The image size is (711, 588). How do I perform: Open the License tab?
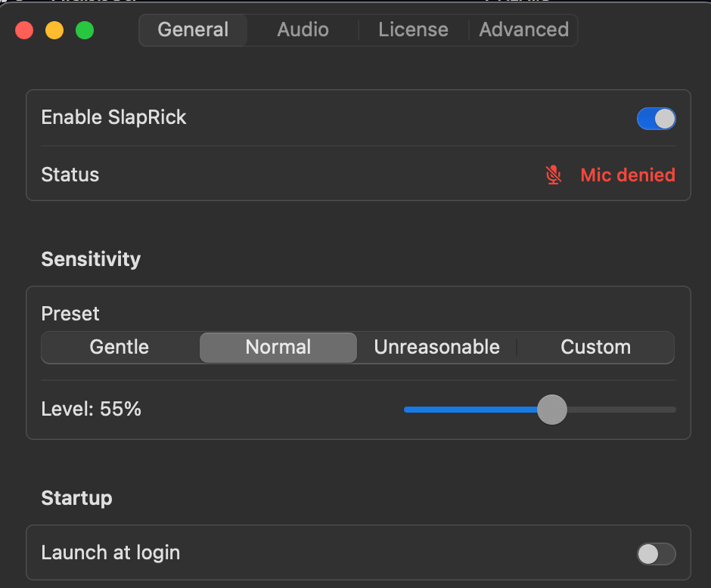coord(413,29)
